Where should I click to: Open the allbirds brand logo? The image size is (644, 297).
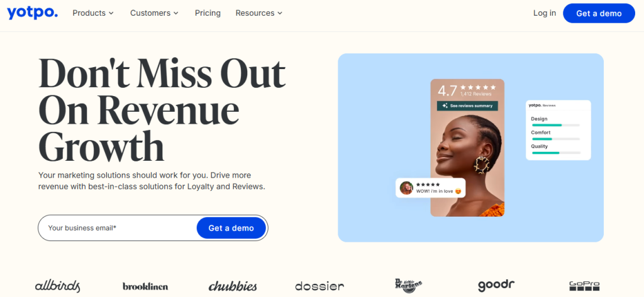57,286
